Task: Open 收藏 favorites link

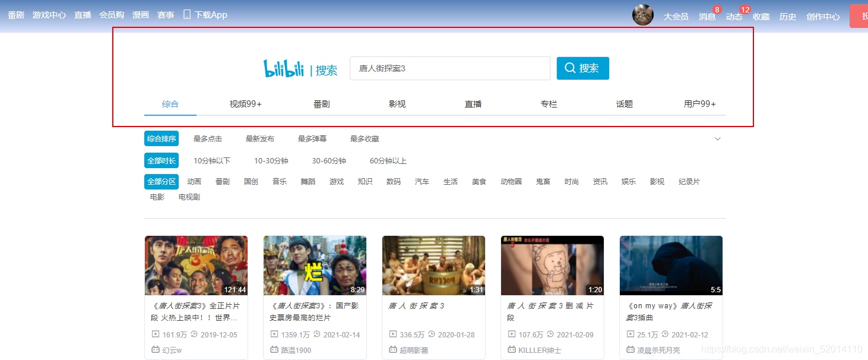Action: [761, 17]
